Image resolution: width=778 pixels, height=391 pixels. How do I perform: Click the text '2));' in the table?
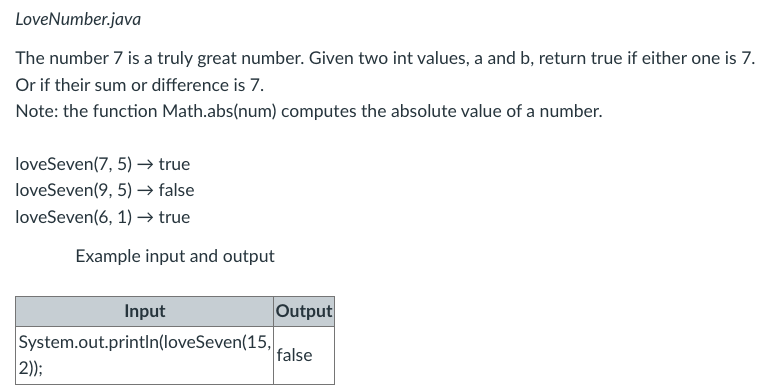[x=30, y=369]
